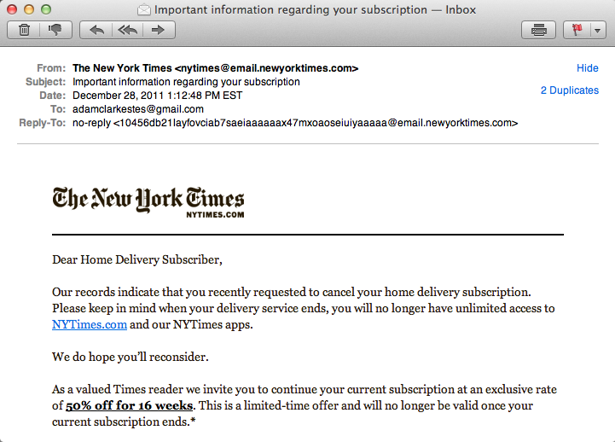Click The New York Times logo image

[148, 202]
